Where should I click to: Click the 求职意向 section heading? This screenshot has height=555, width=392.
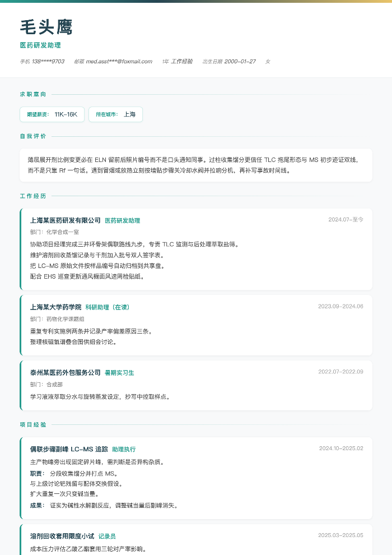[33, 94]
